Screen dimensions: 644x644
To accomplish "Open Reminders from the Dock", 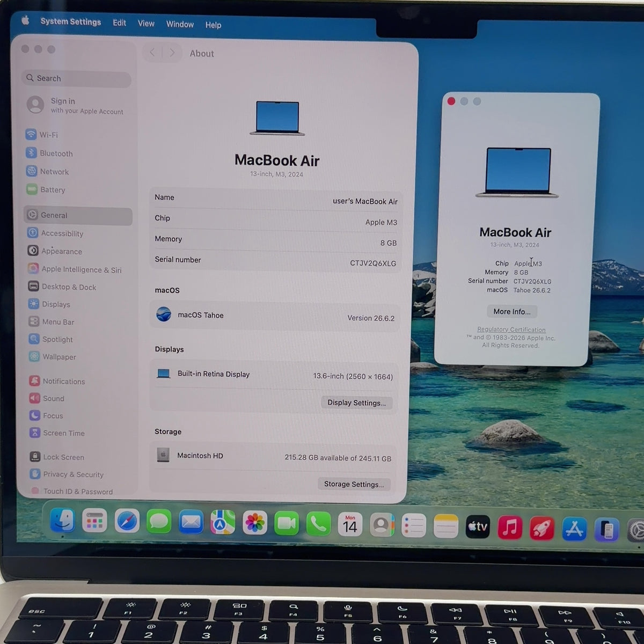I will coord(414,526).
